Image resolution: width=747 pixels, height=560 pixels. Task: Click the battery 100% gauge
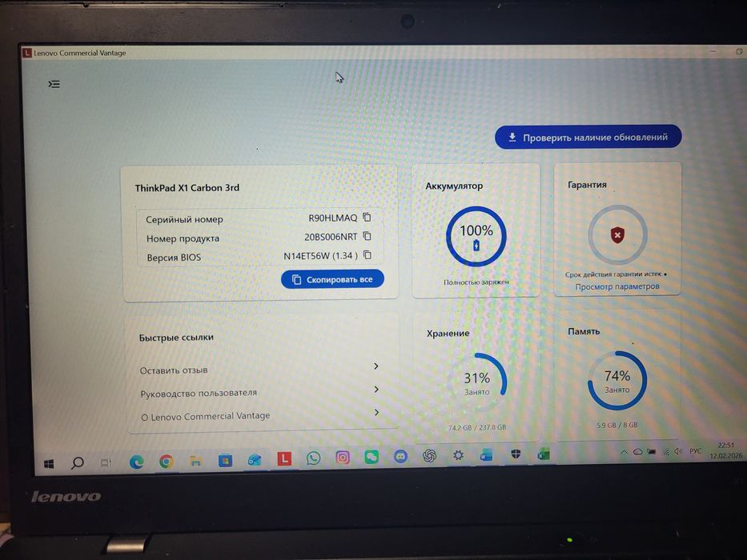click(x=476, y=236)
